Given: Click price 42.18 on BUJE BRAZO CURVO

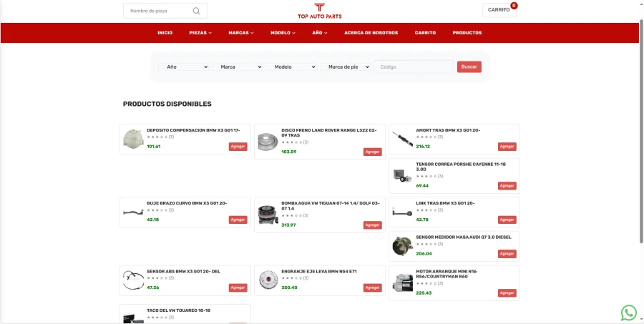Looking at the screenshot, I should 153,220.
